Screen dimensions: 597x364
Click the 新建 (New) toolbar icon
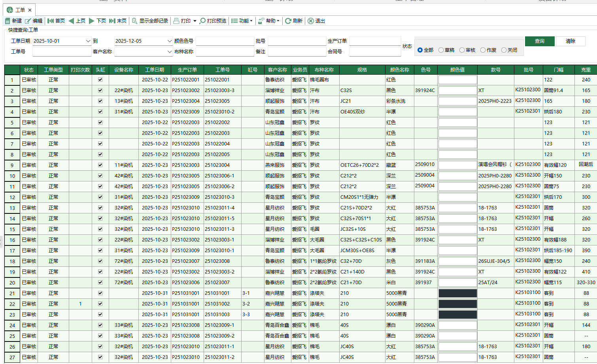click(x=13, y=21)
